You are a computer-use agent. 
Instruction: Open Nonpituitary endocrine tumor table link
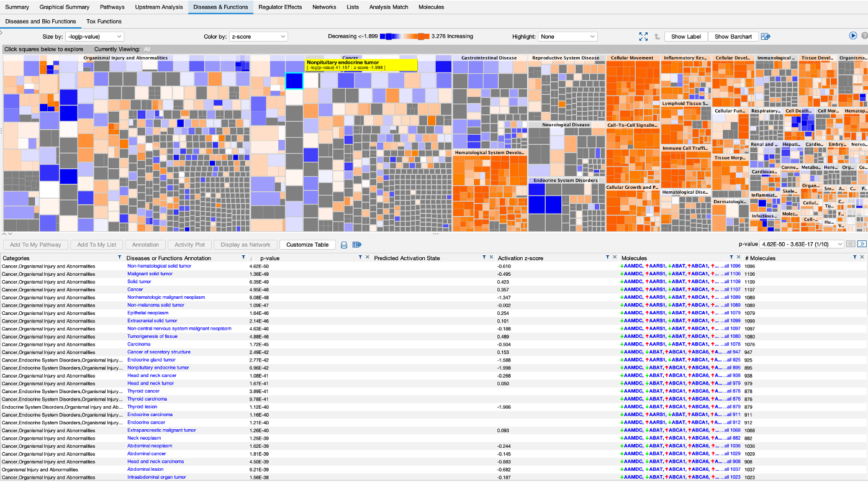point(158,368)
